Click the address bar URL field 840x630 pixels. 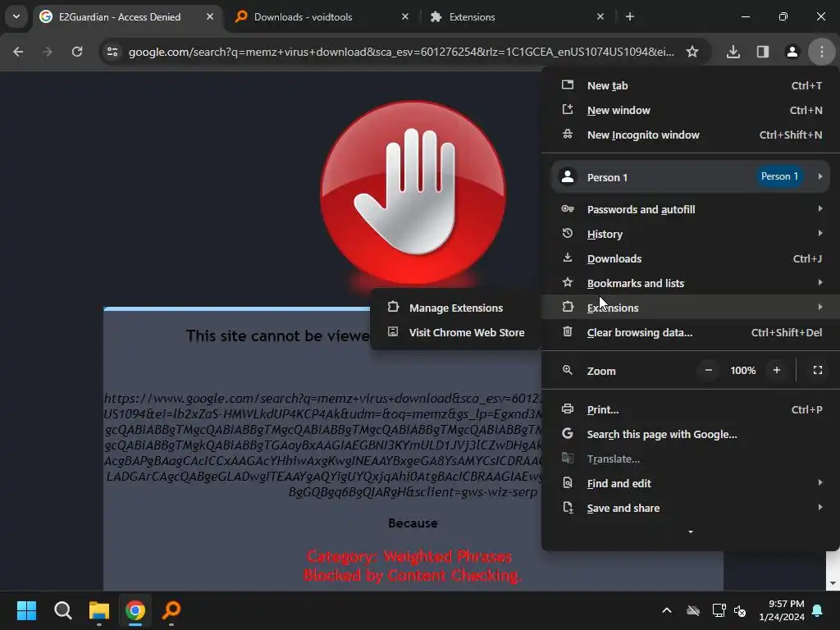401,52
